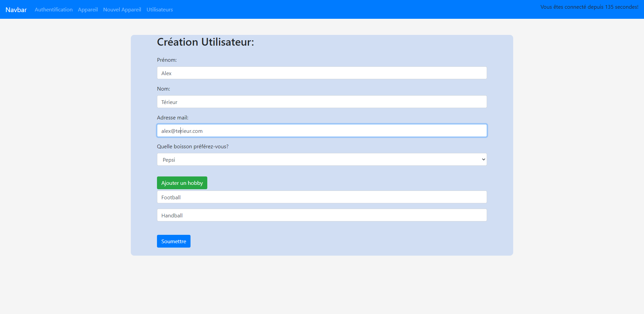Image resolution: width=644 pixels, height=314 pixels.
Task: Click the Quelle boisson préférez-vous? label
Action: [193, 147]
